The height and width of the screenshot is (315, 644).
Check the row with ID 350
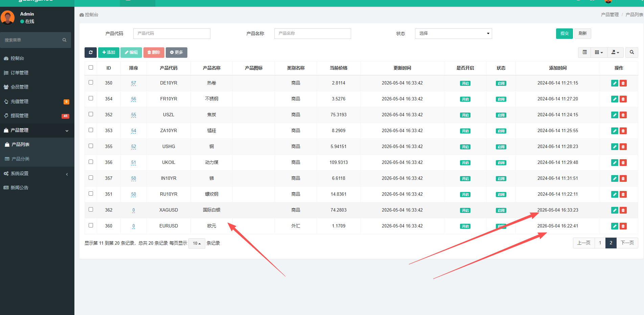(x=91, y=82)
